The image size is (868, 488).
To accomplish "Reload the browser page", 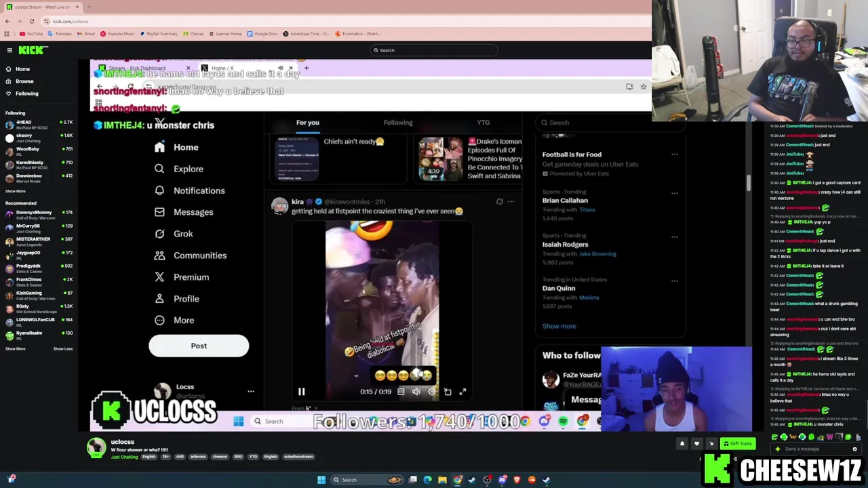I will (31, 21).
